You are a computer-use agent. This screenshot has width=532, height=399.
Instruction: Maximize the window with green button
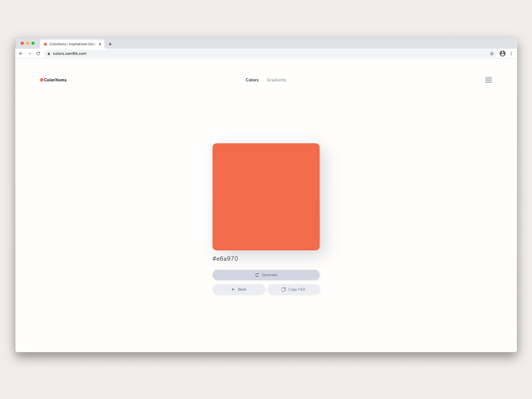(x=33, y=43)
